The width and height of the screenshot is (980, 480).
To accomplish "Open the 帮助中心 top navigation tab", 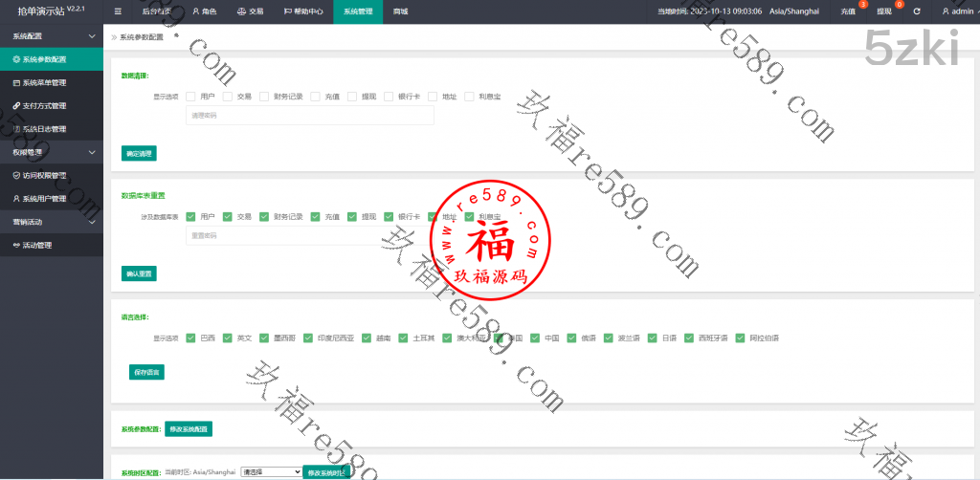I will [303, 11].
